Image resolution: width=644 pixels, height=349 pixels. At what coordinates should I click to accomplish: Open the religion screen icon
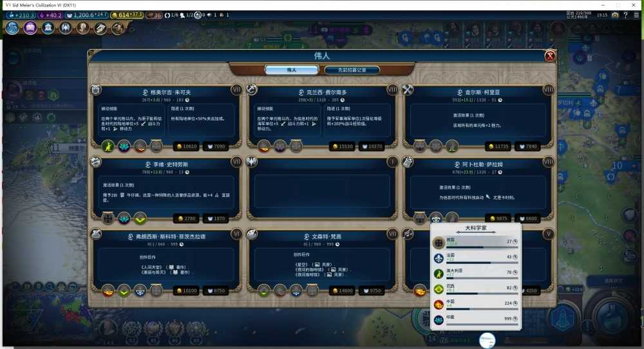(x=66, y=28)
